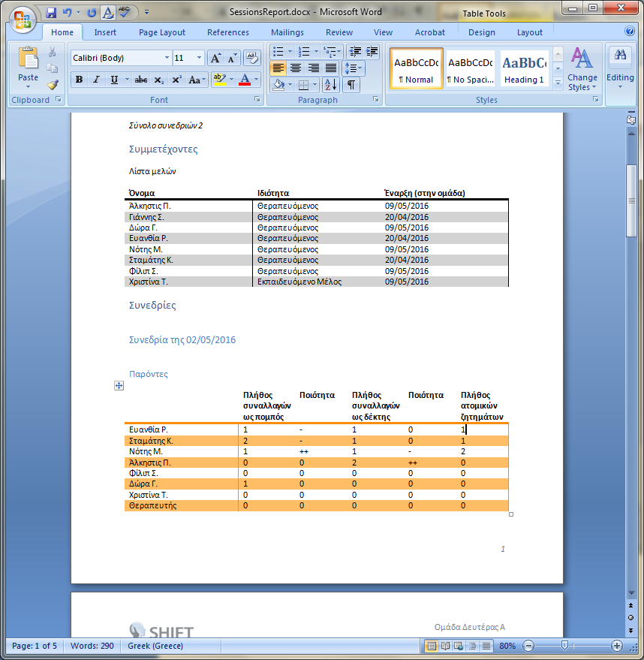Apply yellow text highlight color
The image size is (644, 660).
pos(219,80)
